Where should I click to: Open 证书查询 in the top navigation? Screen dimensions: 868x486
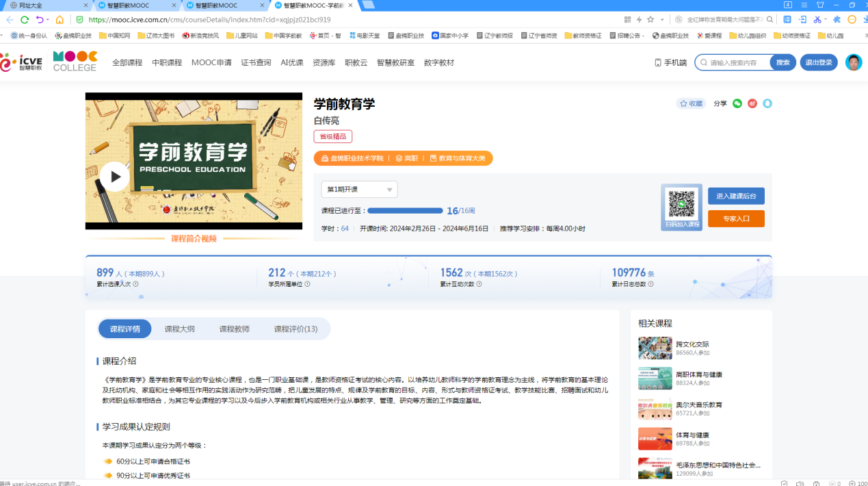point(256,62)
